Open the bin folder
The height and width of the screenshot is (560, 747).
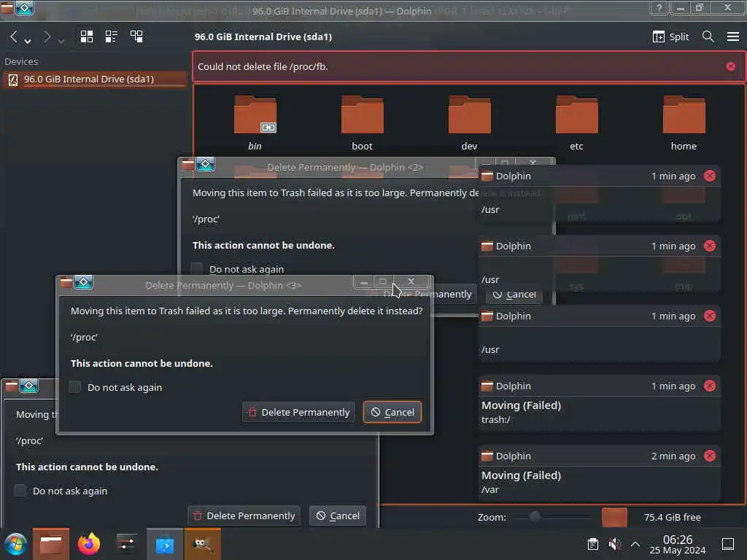255,122
